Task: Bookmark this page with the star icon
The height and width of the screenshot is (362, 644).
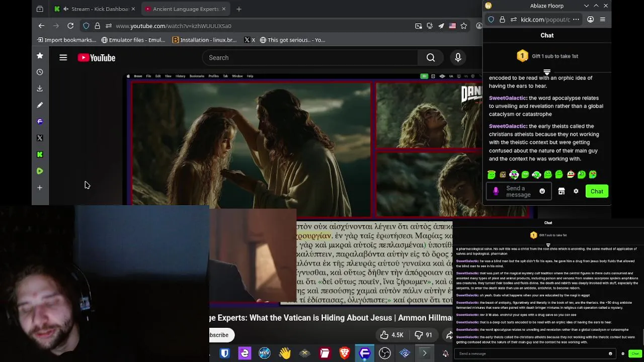Action: pyautogui.click(x=463, y=26)
